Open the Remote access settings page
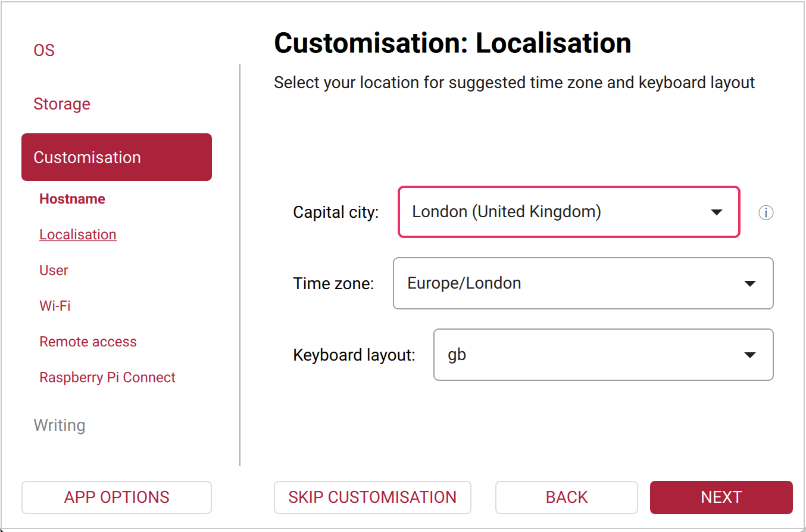 click(88, 341)
